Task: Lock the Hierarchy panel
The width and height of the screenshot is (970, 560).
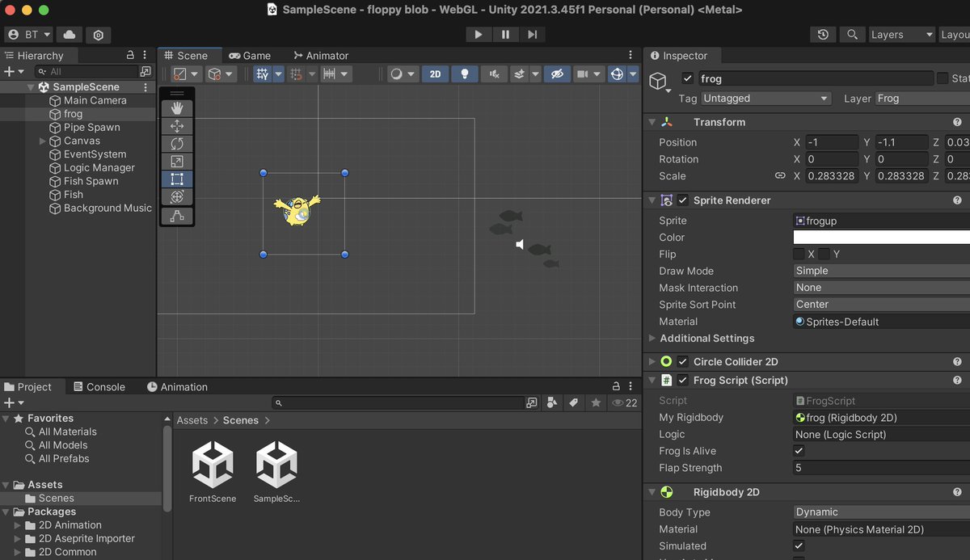Action: pyautogui.click(x=130, y=56)
